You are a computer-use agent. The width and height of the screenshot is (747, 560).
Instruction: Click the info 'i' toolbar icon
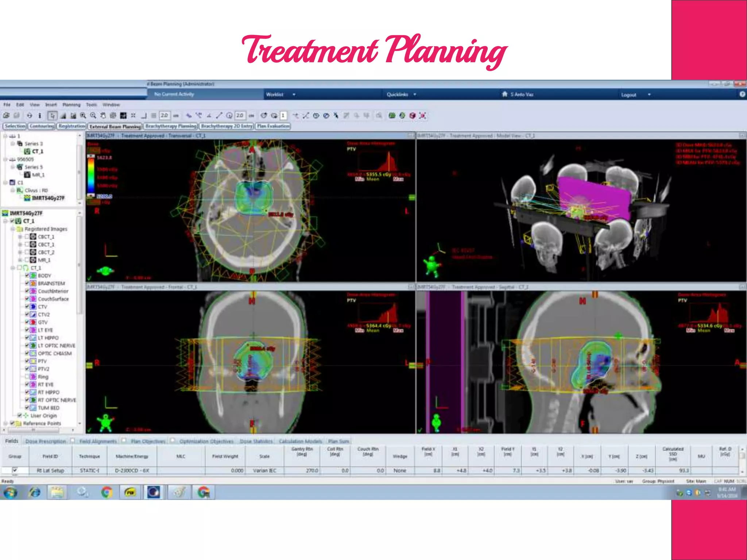[x=40, y=116]
